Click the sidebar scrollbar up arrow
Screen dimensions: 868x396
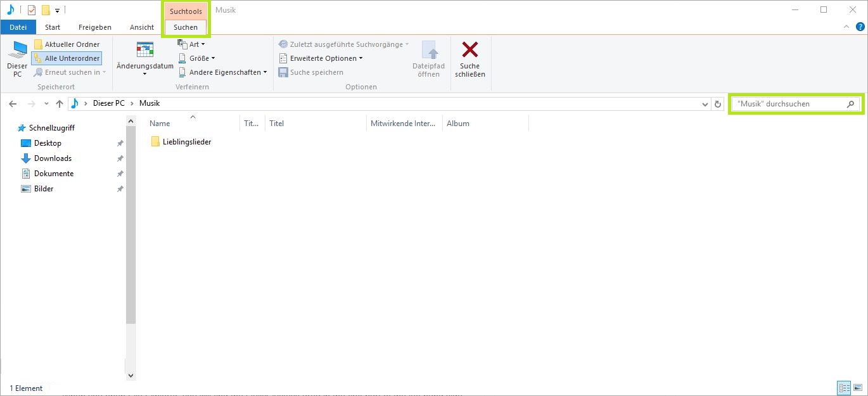pos(131,121)
